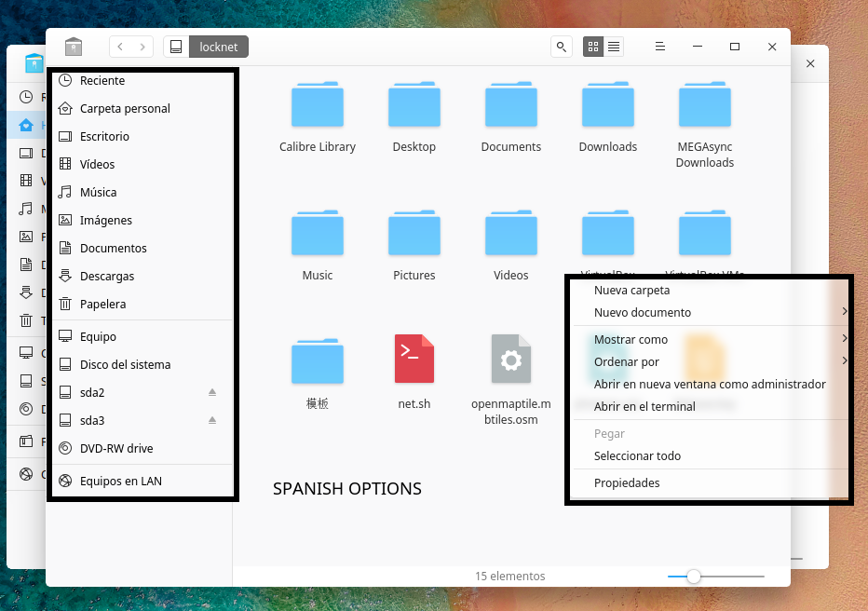Select the Calibre Library folder
Image resolution: width=868 pixels, height=611 pixels.
318,117
